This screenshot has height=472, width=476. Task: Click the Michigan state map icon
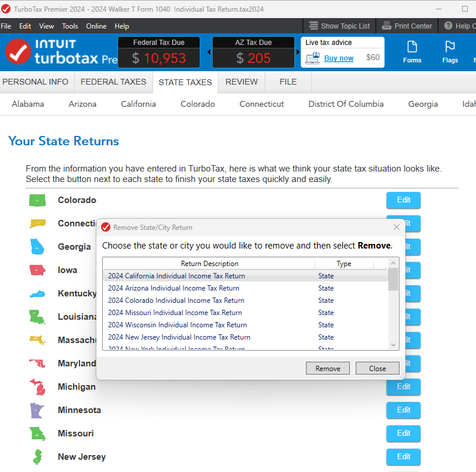coord(37,387)
